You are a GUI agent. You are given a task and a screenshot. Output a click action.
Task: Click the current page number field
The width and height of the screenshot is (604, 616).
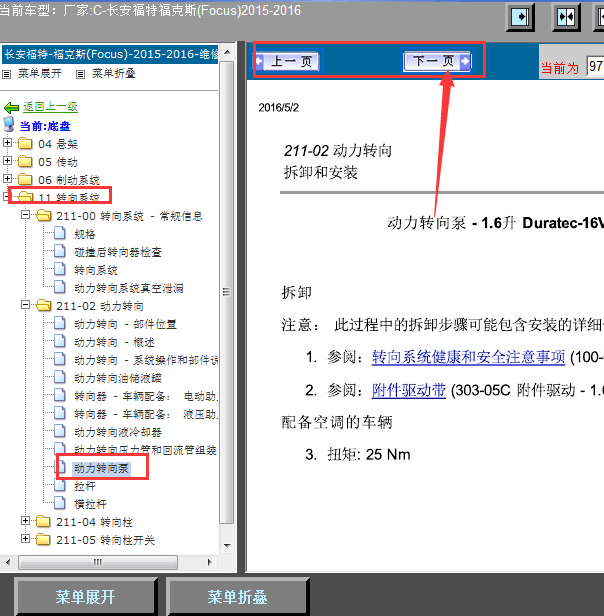(x=595, y=67)
